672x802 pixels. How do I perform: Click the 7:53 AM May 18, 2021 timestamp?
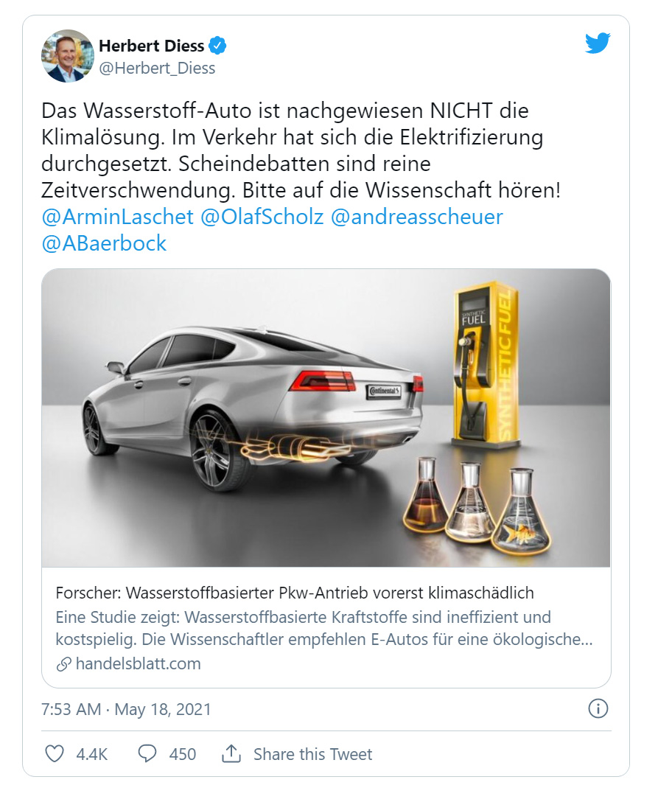(126, 709)
